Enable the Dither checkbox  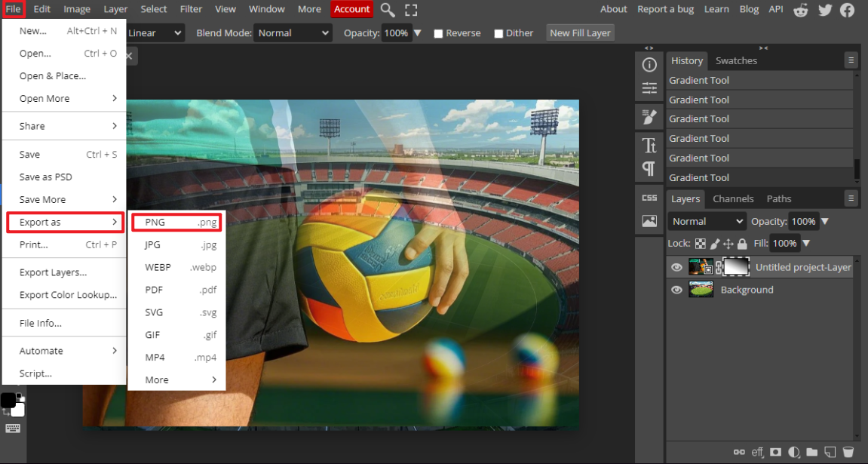(x=498, y=34)
